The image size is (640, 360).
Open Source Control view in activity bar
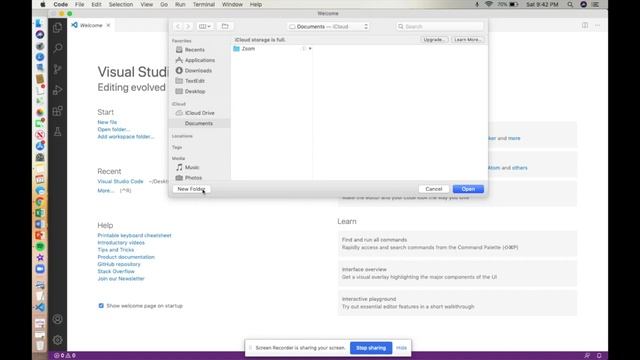click(58, 69)
